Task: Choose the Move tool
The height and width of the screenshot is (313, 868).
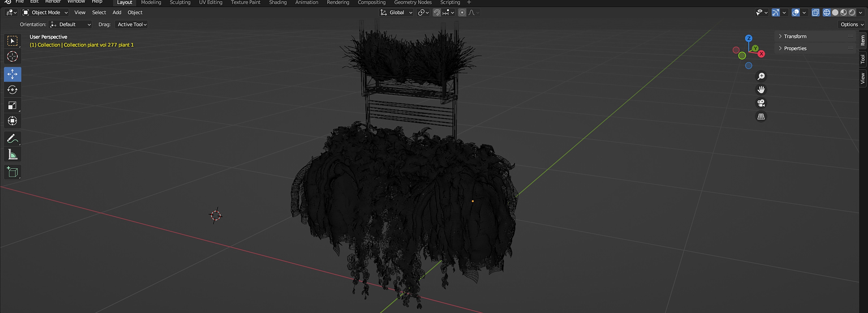Action: click(x=13, y=74)
